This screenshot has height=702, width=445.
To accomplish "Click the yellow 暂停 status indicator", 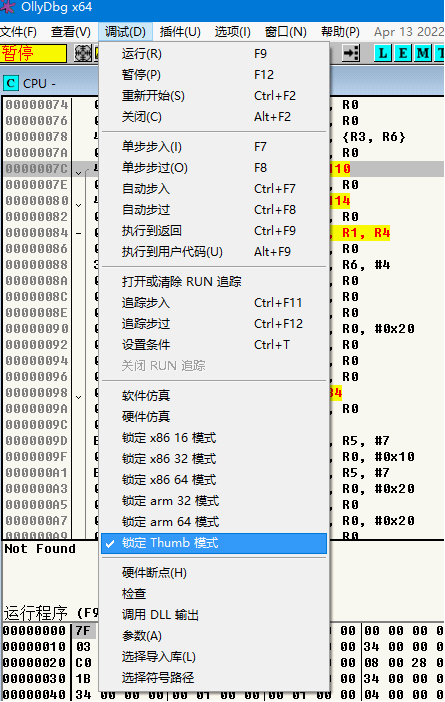I will click(33, 53).
